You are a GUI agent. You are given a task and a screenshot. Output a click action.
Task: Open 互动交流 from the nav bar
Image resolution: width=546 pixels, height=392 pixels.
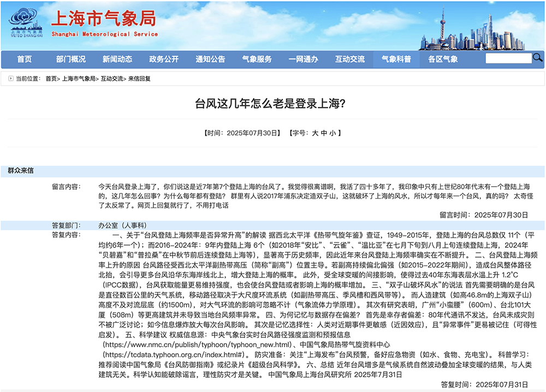350,60
